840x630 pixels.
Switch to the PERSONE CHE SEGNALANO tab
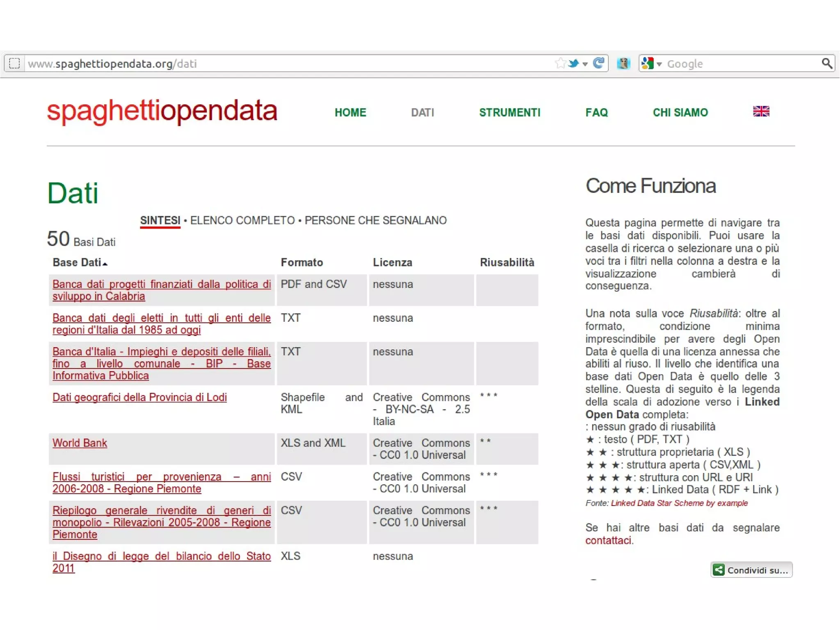pyautogui.click(x=375, y=220)
